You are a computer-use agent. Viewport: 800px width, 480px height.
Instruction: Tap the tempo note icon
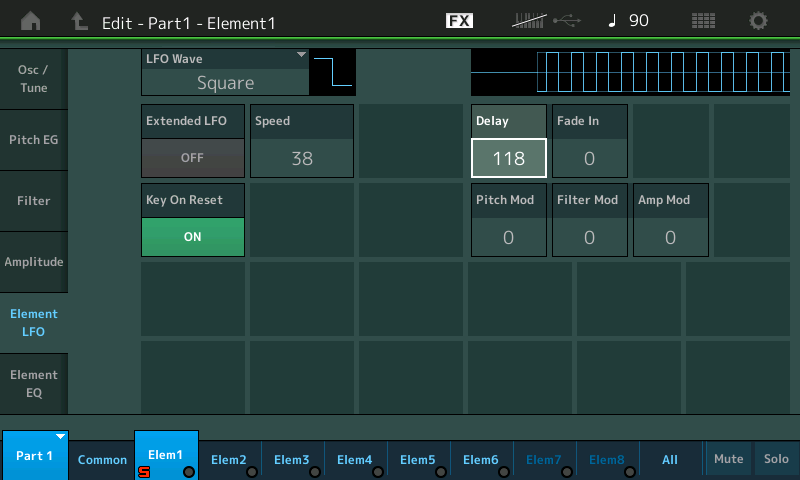coord(611,21)
